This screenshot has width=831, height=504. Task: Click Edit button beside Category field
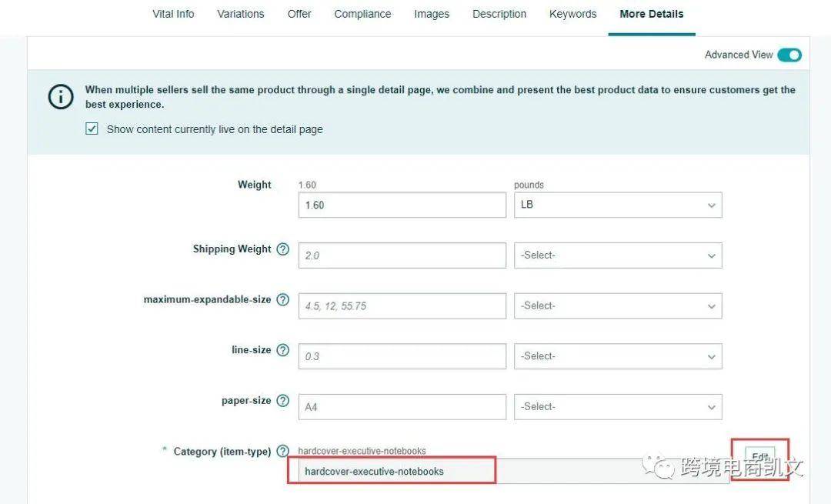tap(759, 457)
